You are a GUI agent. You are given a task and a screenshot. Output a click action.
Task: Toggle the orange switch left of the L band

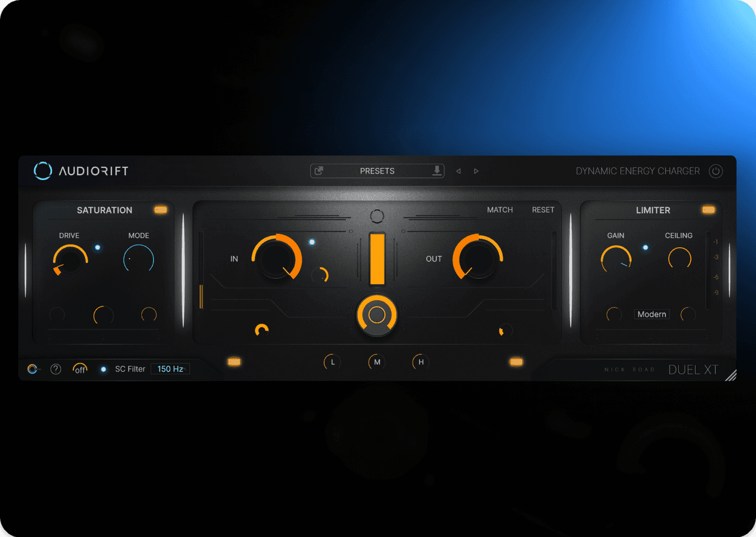234,362
